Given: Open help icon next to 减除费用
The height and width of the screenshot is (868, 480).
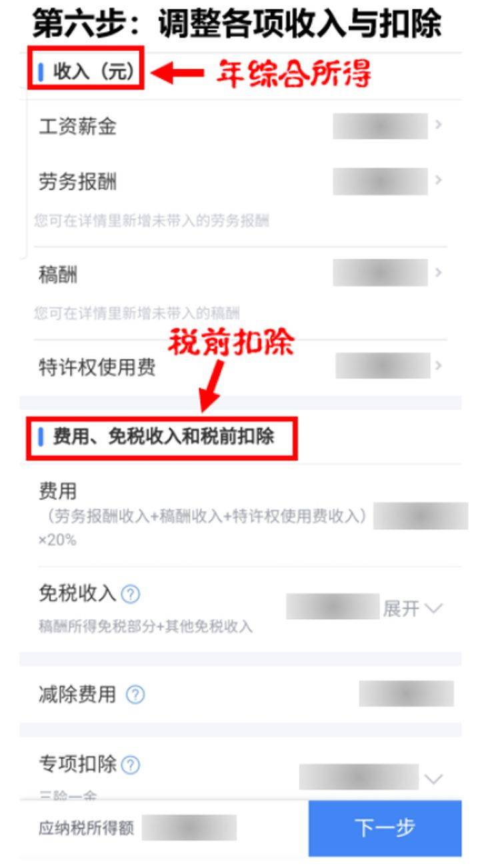Looking at the screenshot, I should click(135, 695).
